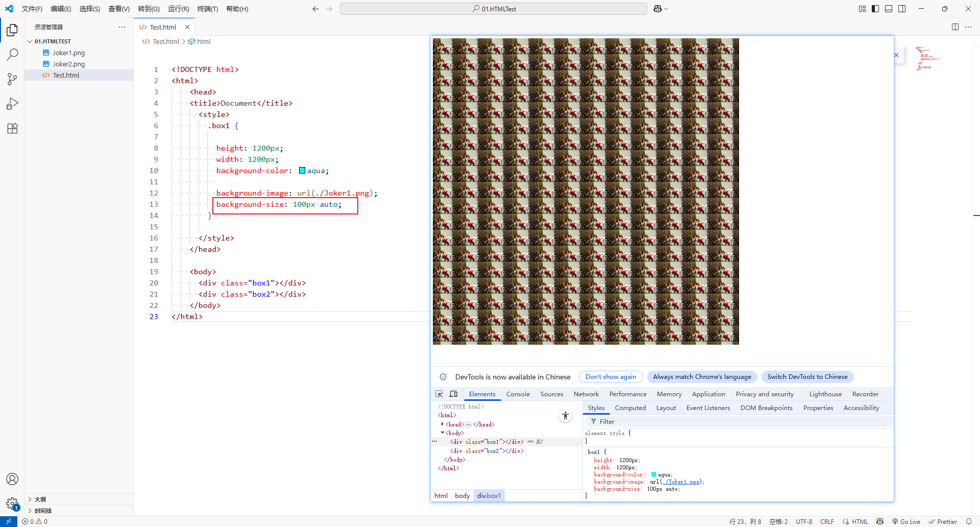Activate DevTools element inspector picker
980x527 pixels.
click(439, 394)
